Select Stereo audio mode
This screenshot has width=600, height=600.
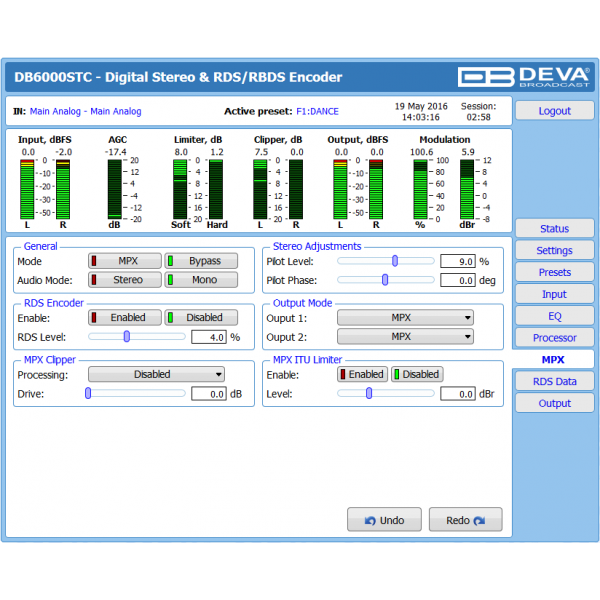125,280
